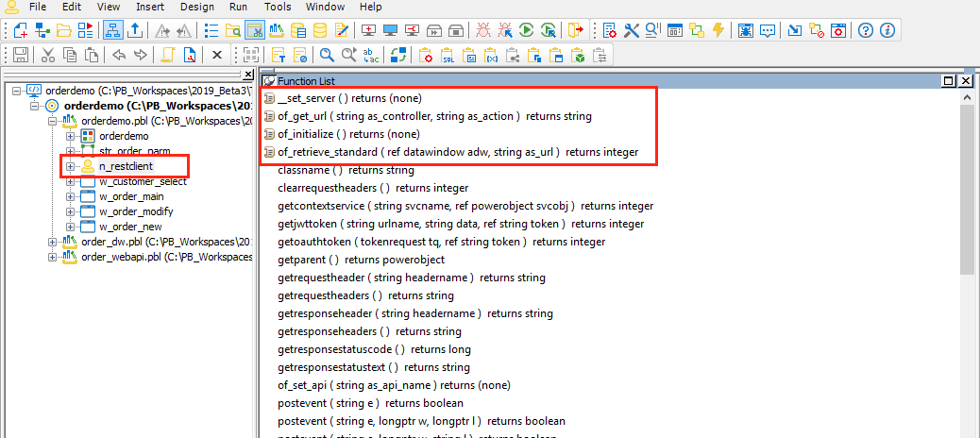The width and height of the screenshot is (980, 438).
Task: Expand the order_dw.pbl library node
Action: pos(53,242)
